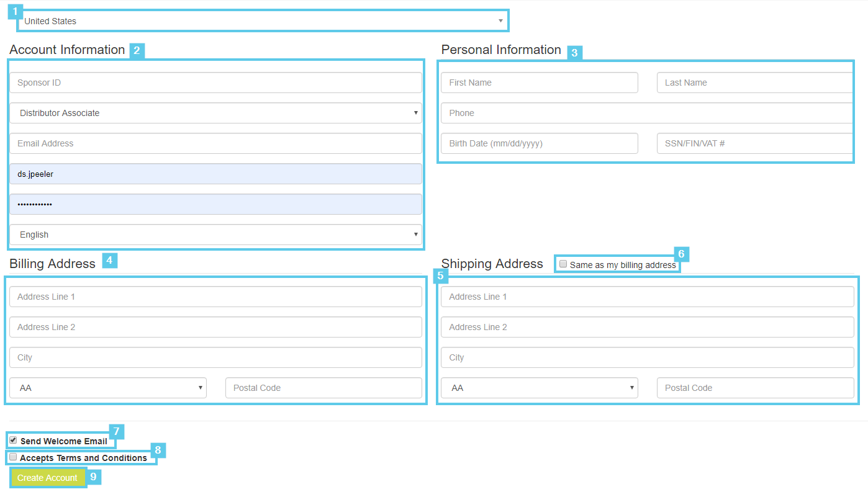The image size is (868, 497).
Task: Click billing Address Line 1 field
Action: pyautogui.click(x=215, y=297)
